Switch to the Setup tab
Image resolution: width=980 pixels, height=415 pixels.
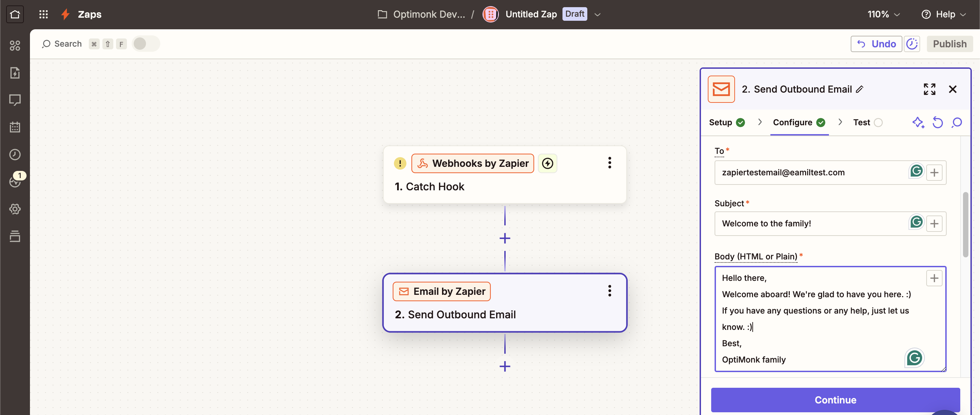726,123
